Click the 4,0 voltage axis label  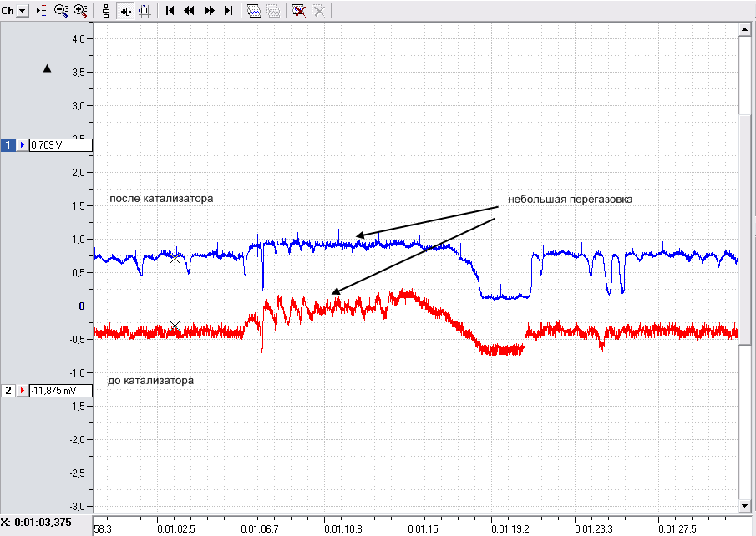point(79,38)
